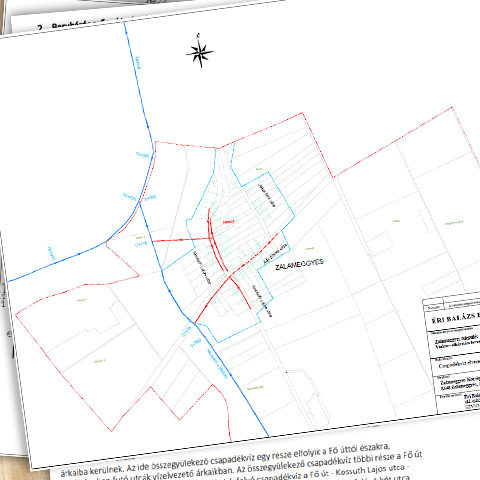Select the words "Fő úttól északra"

point(359,449)
